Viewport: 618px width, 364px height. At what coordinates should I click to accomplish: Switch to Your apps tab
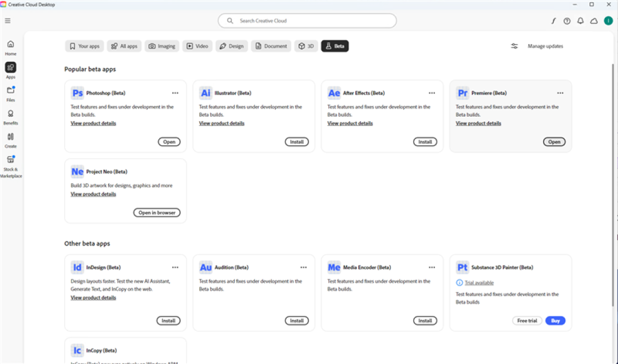pyautogui.click(x=84, y=46)
